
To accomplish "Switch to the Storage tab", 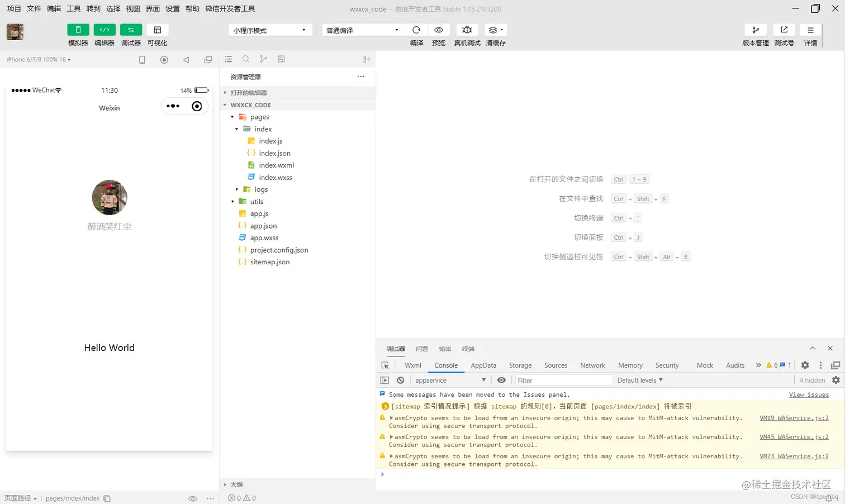I will click(x=520, y=365).
